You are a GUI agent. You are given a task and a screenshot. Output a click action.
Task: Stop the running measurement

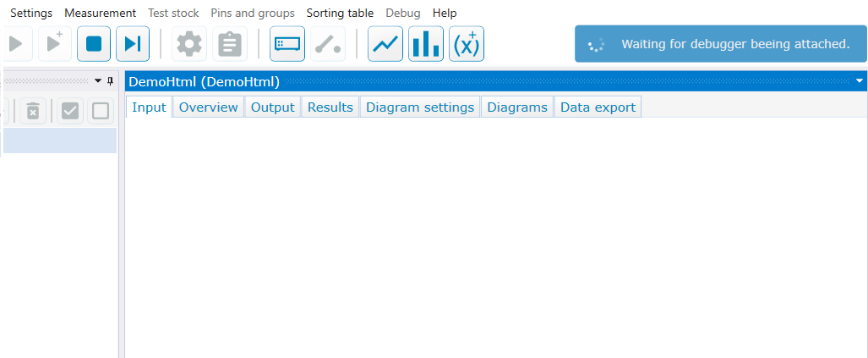coord(94,44)
